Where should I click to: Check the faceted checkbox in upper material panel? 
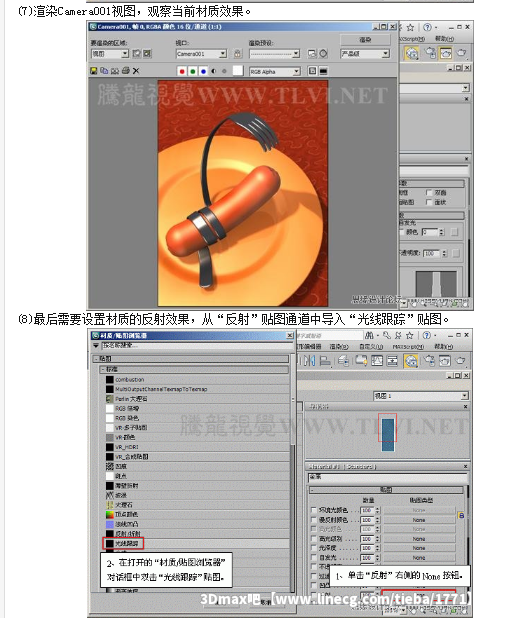coord(429,202)
